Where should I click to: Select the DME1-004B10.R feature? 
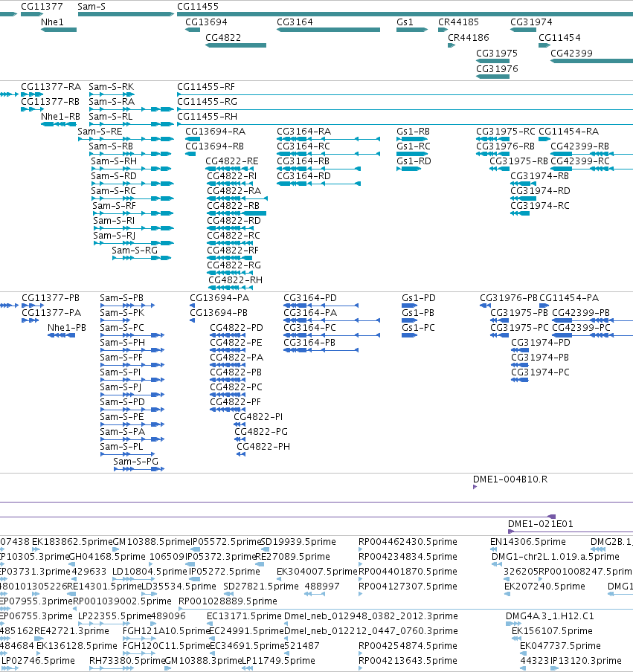click(x=475, y=487)
